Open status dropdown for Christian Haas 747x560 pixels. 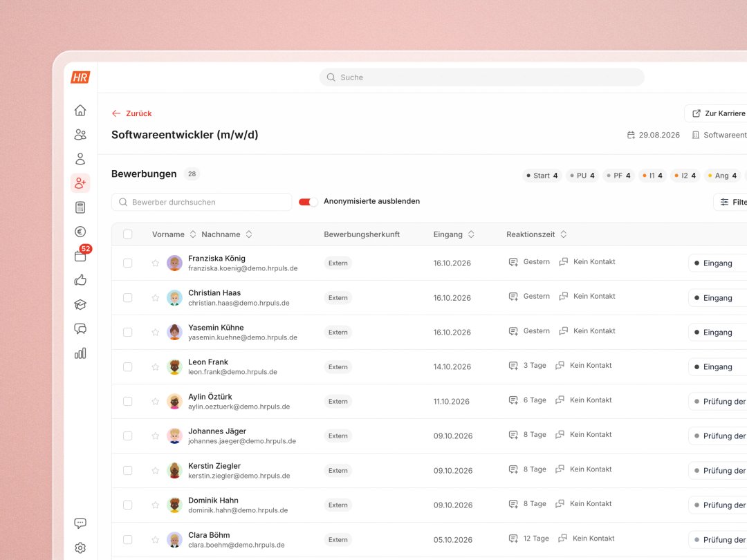717,297
